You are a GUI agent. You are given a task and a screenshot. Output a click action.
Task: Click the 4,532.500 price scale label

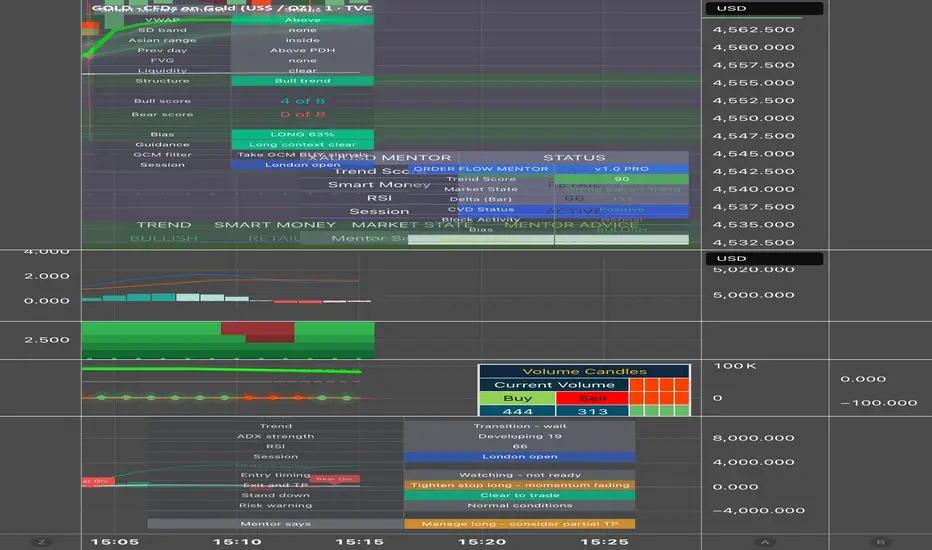point(753,243)
